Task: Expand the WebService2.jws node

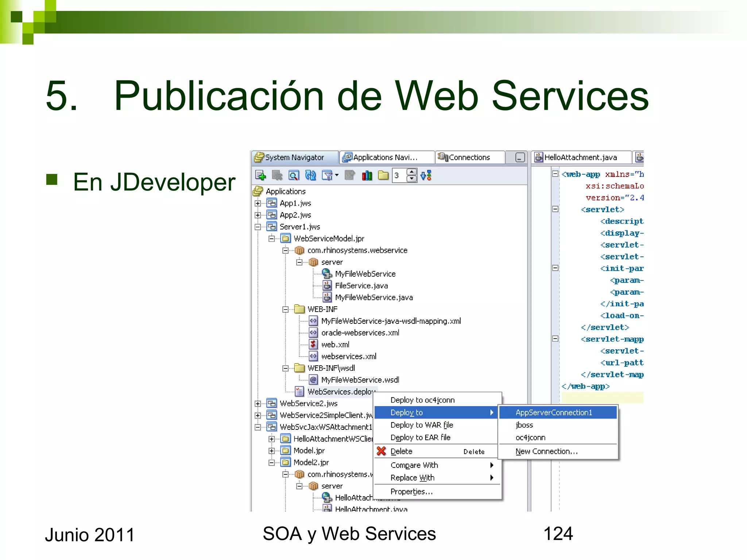Action: (x=258, y=404)
